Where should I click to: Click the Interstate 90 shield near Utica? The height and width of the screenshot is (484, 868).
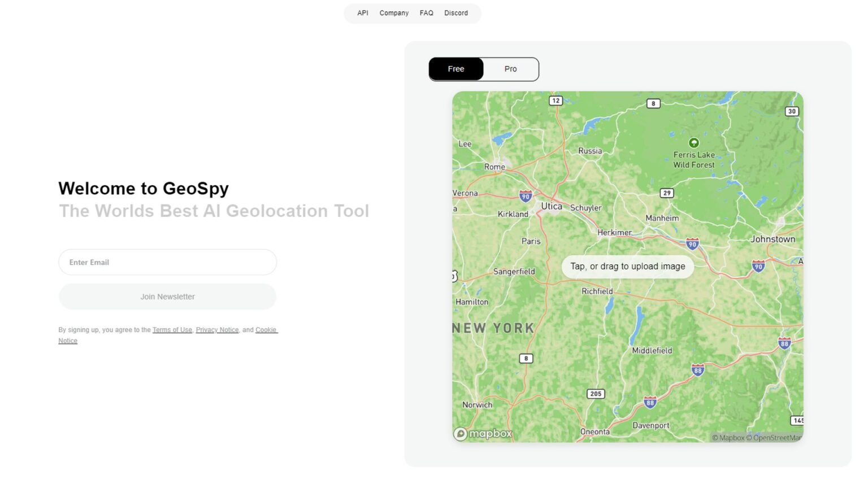[525, 197]
